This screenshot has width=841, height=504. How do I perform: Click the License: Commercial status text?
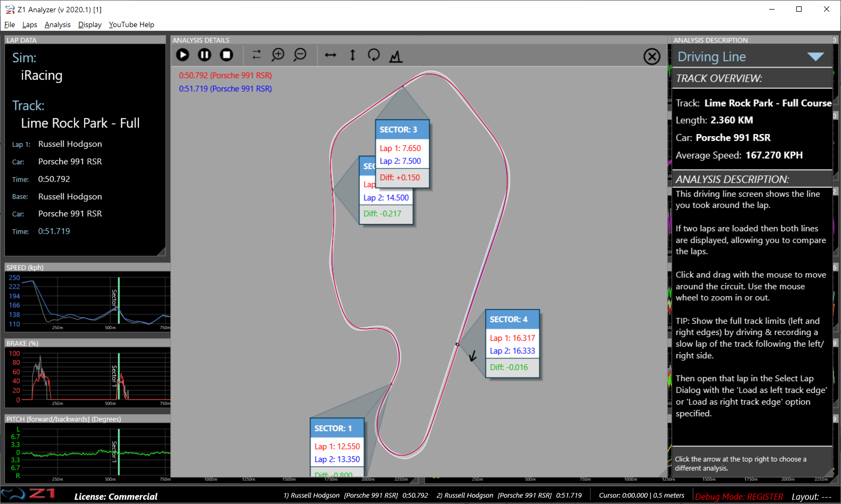(x=116, y=497)
